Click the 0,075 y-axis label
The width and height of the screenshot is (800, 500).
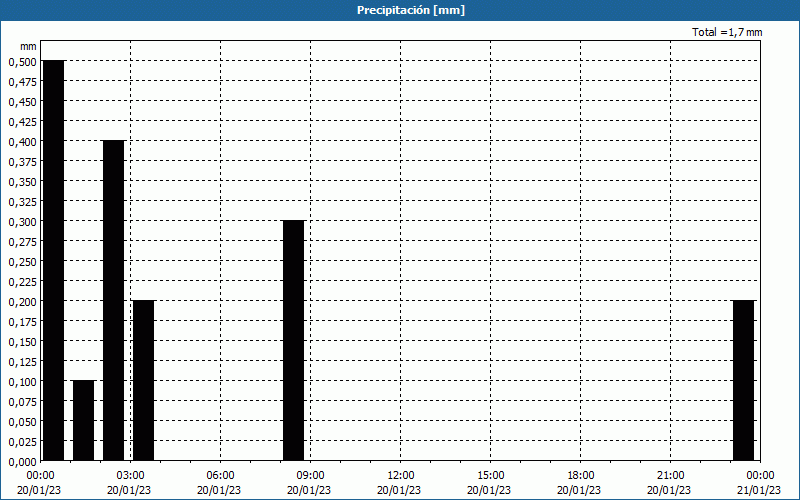(23, 402)
